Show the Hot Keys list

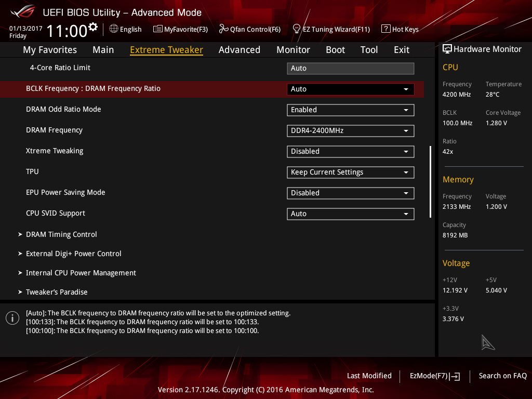(400, 29)
